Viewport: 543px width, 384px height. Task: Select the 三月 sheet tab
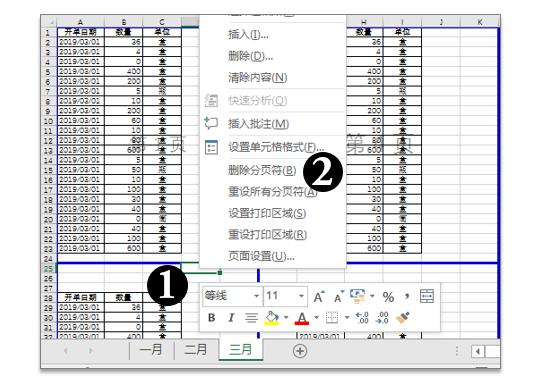(x=241, y=350)
